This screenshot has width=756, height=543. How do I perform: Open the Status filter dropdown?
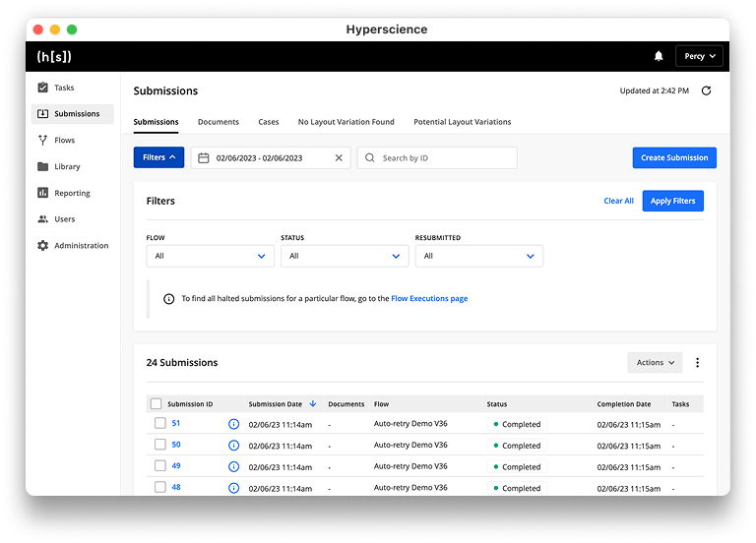(x=345, y=256)
